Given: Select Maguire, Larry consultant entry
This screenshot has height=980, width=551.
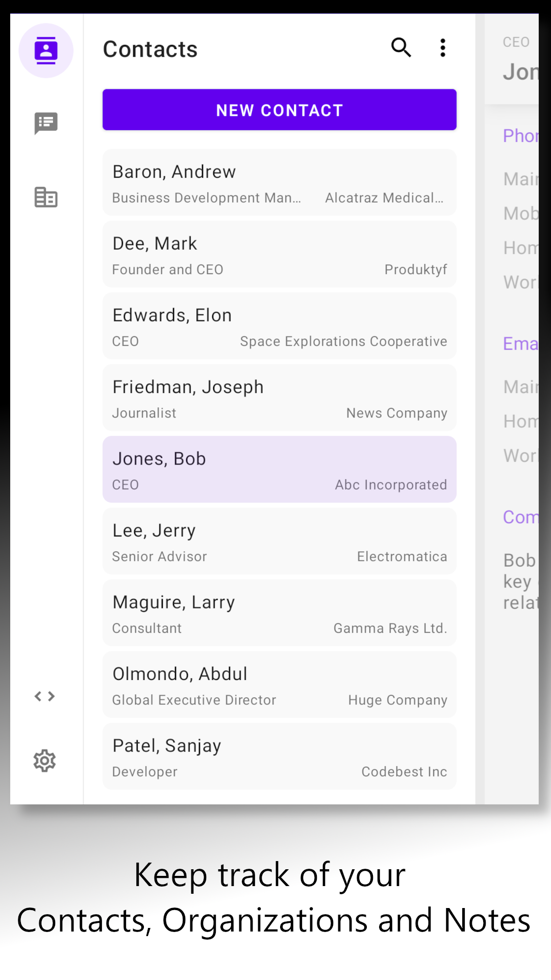Looking at the screenshot, I should tap(279, 613).
